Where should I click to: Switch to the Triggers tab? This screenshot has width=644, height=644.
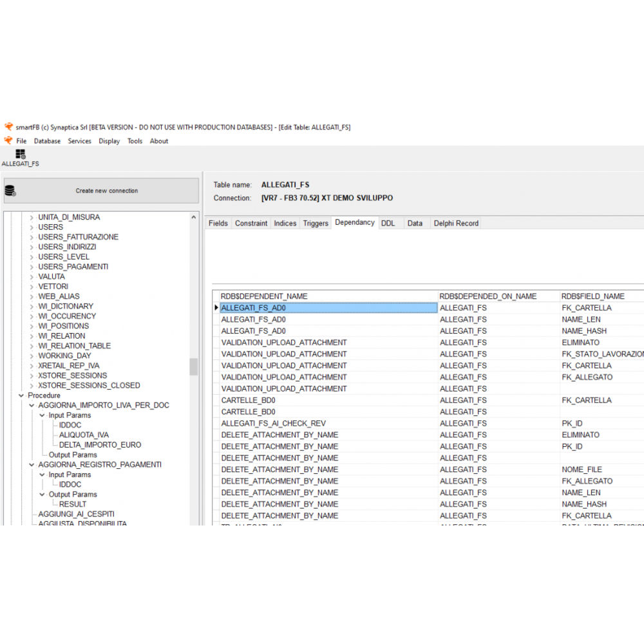316,223
